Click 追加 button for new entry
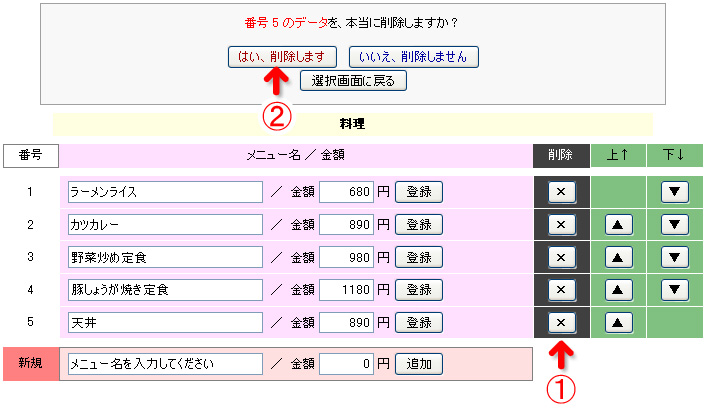707x410 pixels. (418, 363)
